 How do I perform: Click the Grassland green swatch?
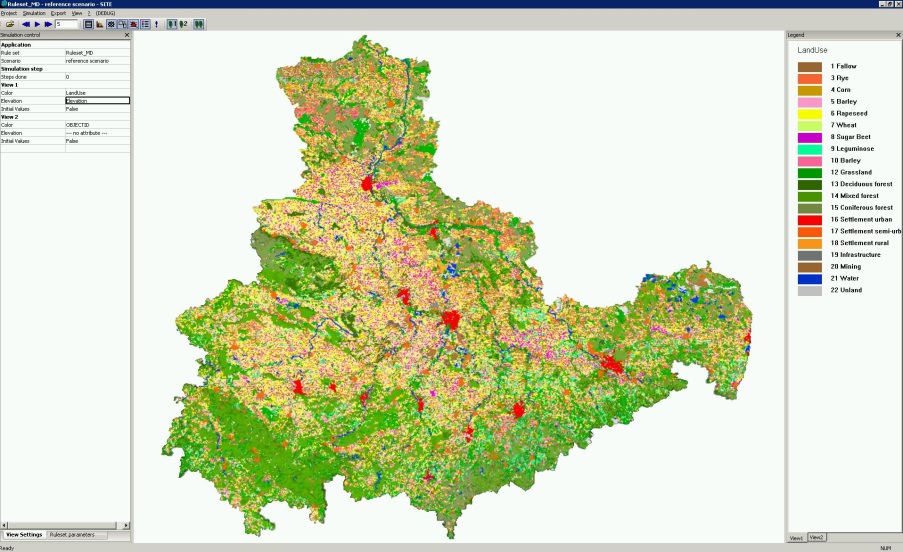810,173
